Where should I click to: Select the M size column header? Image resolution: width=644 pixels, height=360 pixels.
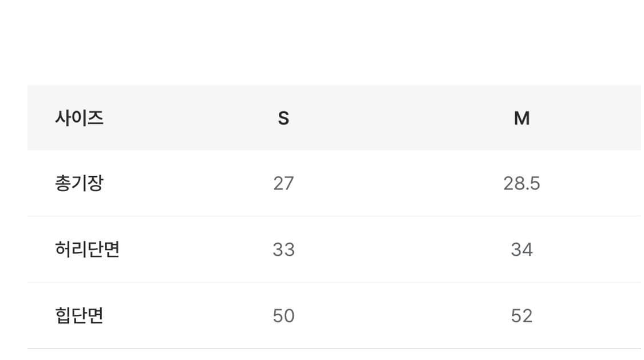click(x=521, y=118)
